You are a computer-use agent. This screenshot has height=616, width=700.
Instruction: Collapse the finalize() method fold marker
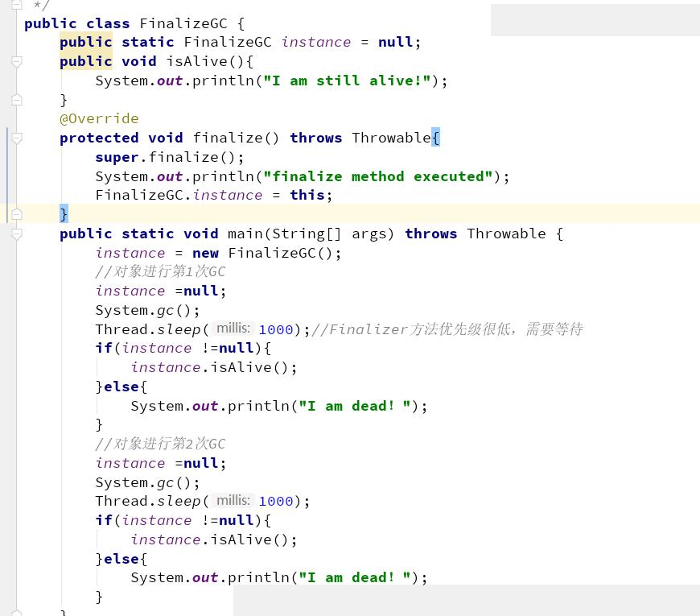click(x=17, y=138)
